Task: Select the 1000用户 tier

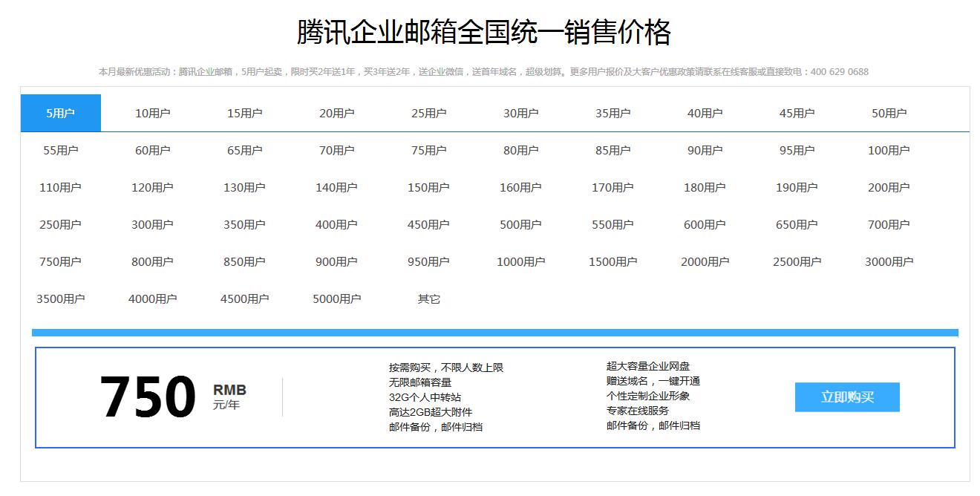Action: (x=520, y=261)
